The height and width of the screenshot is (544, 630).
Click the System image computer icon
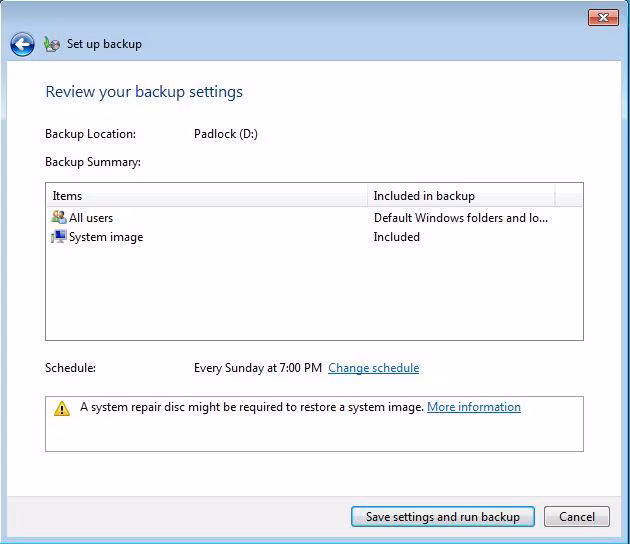(59, 237)
